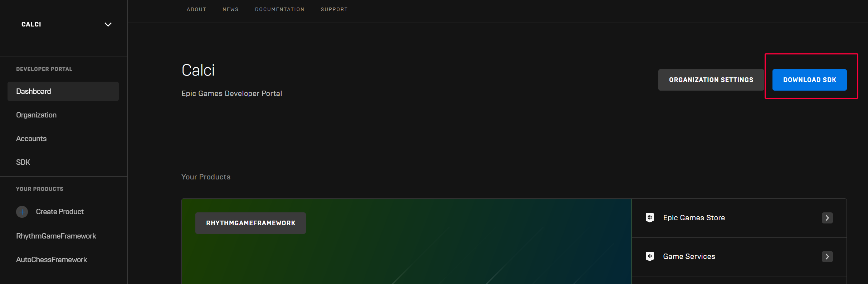Click the Epic Games Developer Portal subtitle
The image size is (868, 284).
click(231, 93)
